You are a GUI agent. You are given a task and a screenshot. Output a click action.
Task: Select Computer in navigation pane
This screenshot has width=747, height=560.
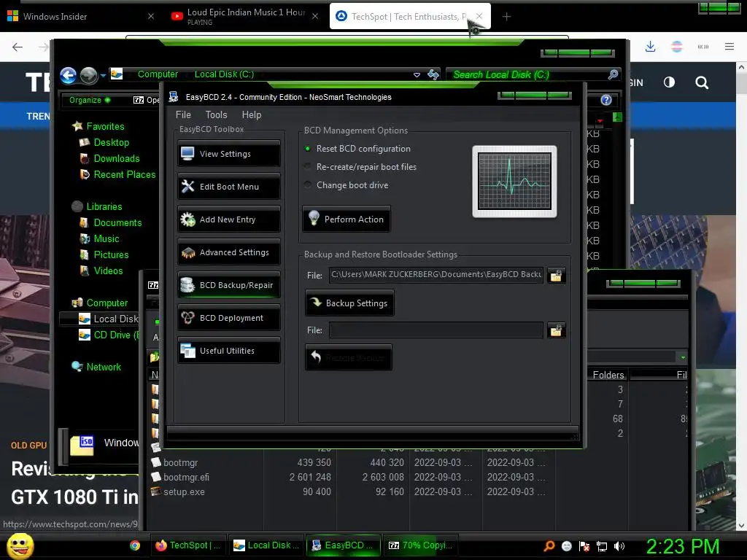(x=99, y=303)
